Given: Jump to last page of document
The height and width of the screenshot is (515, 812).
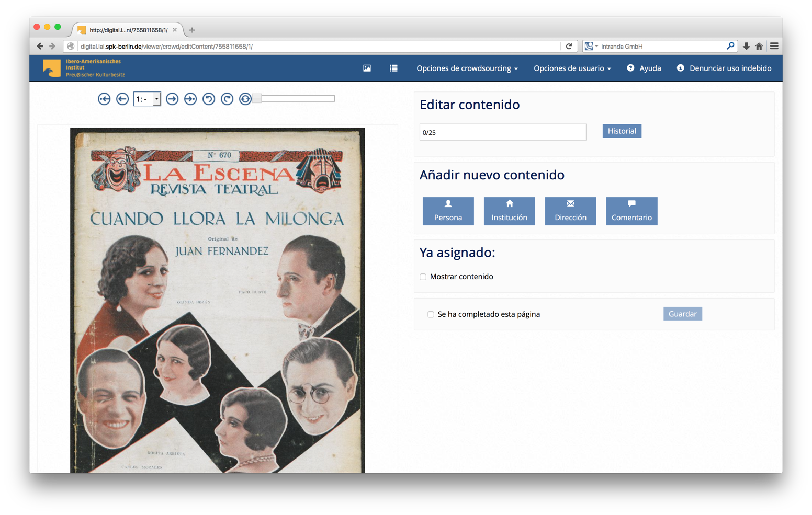Looking at the screenshot, I should [190, 99].
